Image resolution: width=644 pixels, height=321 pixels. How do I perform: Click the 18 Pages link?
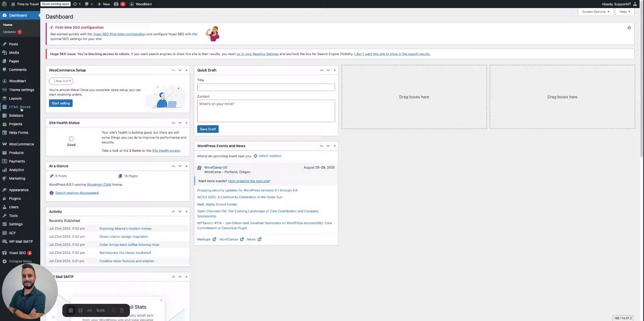[131, 176]
